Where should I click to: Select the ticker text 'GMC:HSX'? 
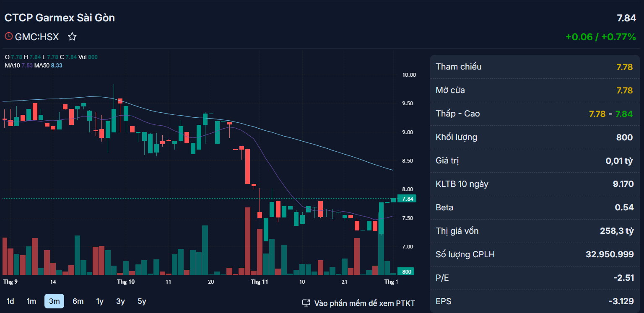(x=37, y=37)
